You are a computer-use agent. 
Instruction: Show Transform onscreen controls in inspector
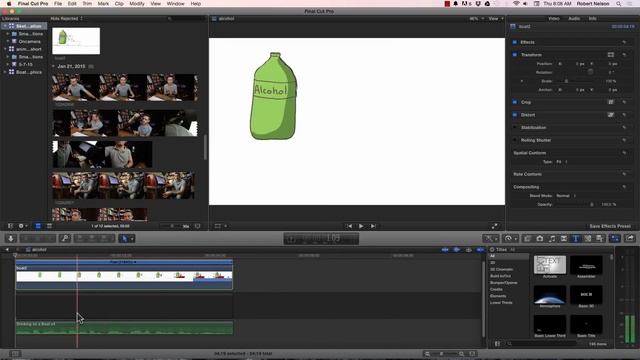coord(611,55)
